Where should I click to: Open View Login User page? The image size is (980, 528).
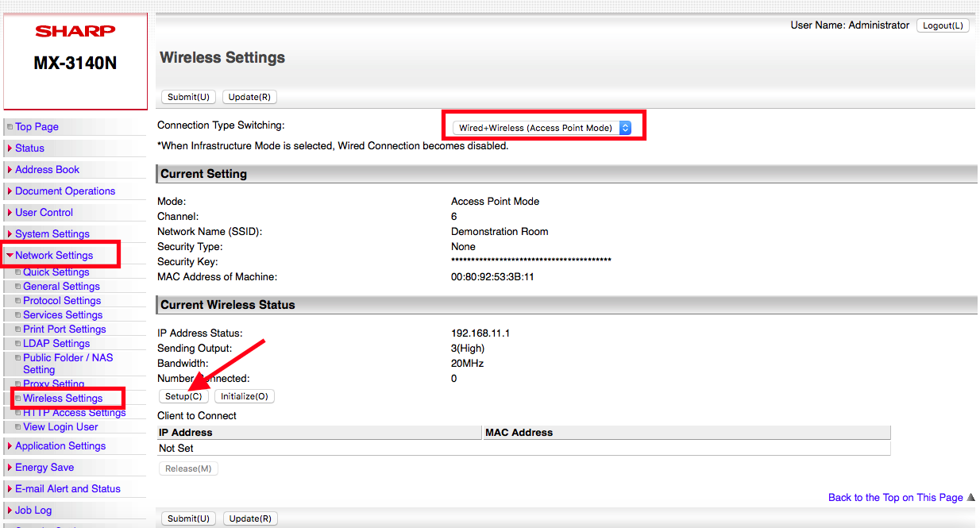pos(60,427)
